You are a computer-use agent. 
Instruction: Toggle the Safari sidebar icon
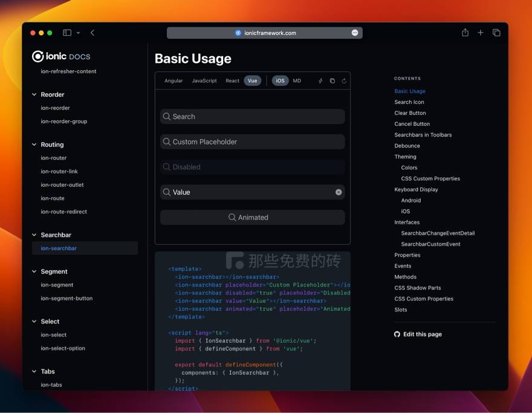click(67, 33)
